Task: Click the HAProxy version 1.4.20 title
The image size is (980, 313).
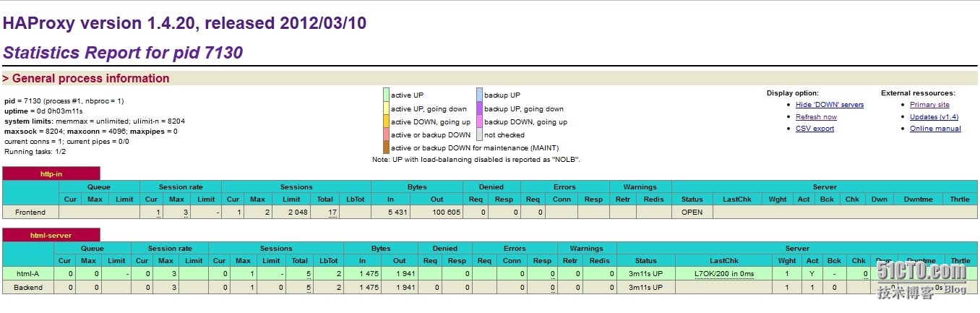Action: [x=184, y=23]
